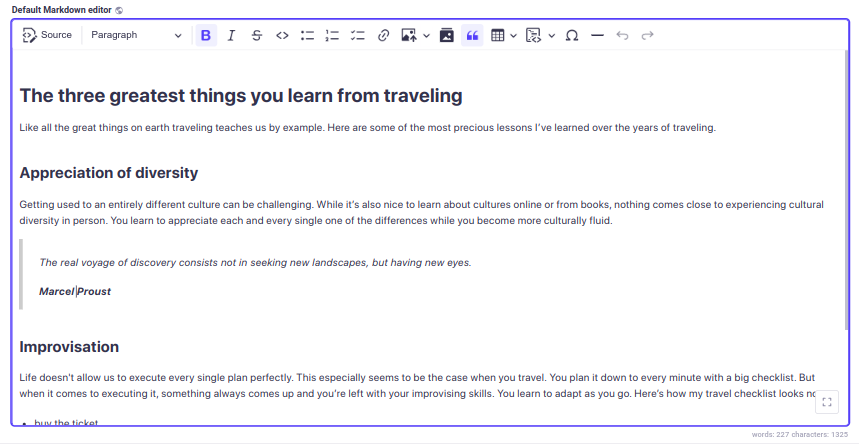The image size is (859, 444).
Task: Click the Undo arrow
Action: tap(622, 36)
